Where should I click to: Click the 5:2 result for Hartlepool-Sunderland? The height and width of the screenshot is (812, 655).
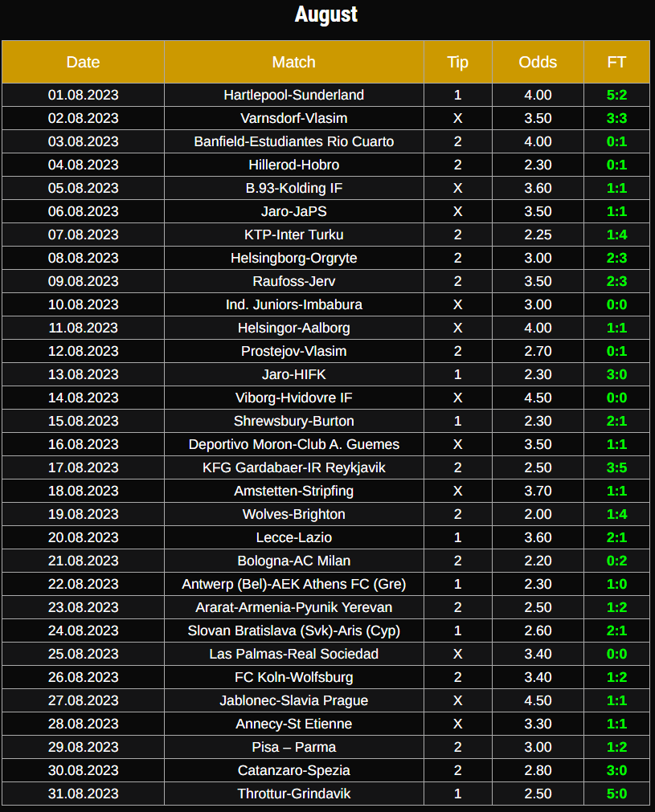(x=616, y=95)
